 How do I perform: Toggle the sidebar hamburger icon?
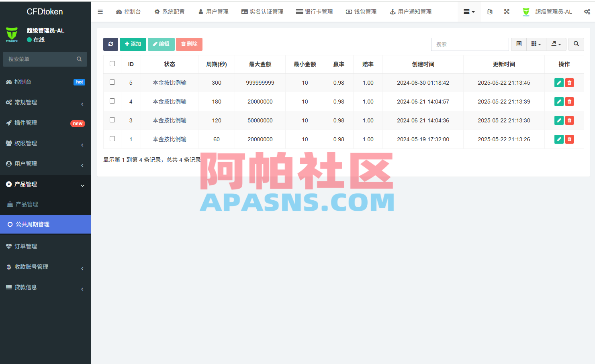100,12
